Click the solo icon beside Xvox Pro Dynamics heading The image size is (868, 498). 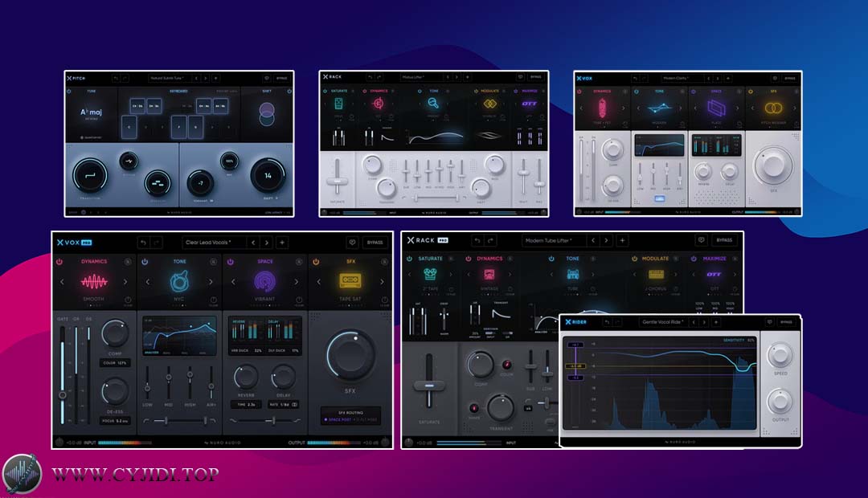click(128, 261)
